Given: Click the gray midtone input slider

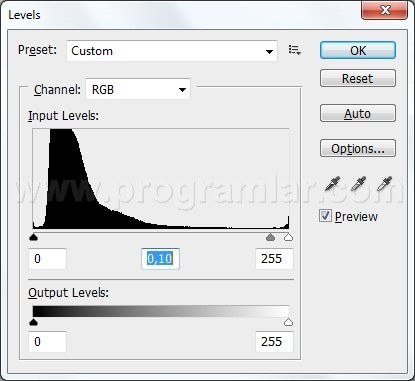Looking at the screenshot, I should (271, 237).
